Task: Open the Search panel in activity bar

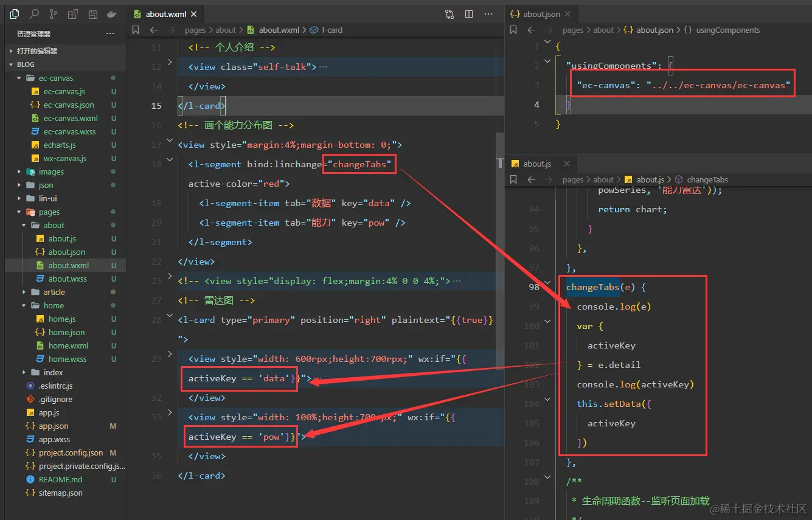Action: pyautogui.click(x=34, y=14)
